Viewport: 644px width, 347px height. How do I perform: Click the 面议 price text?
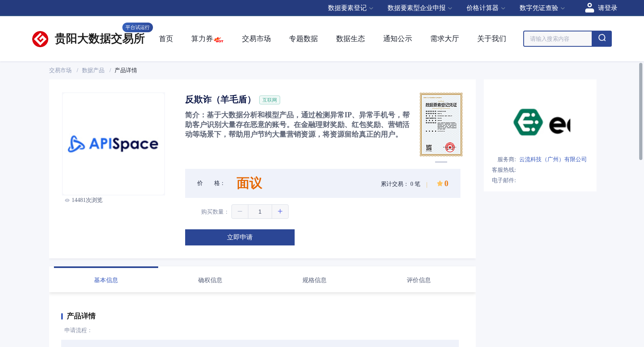click(249, 183)
